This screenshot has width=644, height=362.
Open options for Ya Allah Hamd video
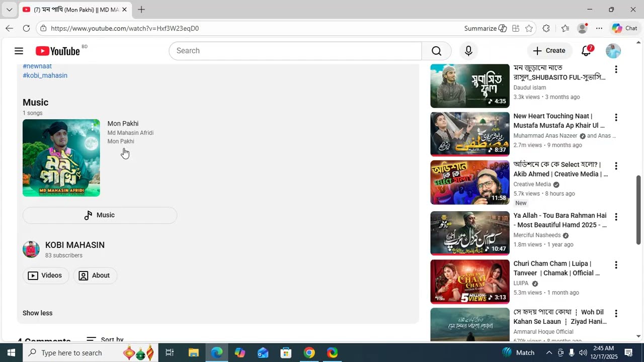click(x=616, y=217)
